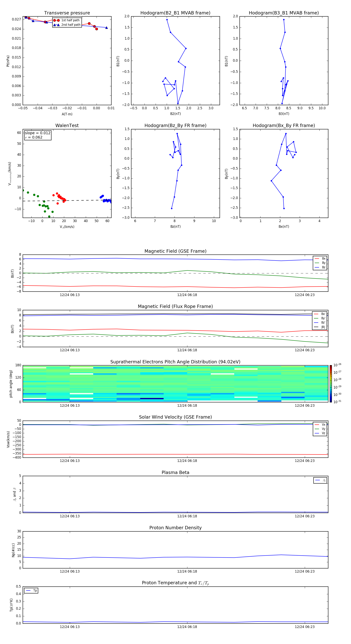This screenshot has width=351, height=644.
Task: Click the "Hodogram(B2_B1 MVAB frame)" title
Action: (175, 13)
